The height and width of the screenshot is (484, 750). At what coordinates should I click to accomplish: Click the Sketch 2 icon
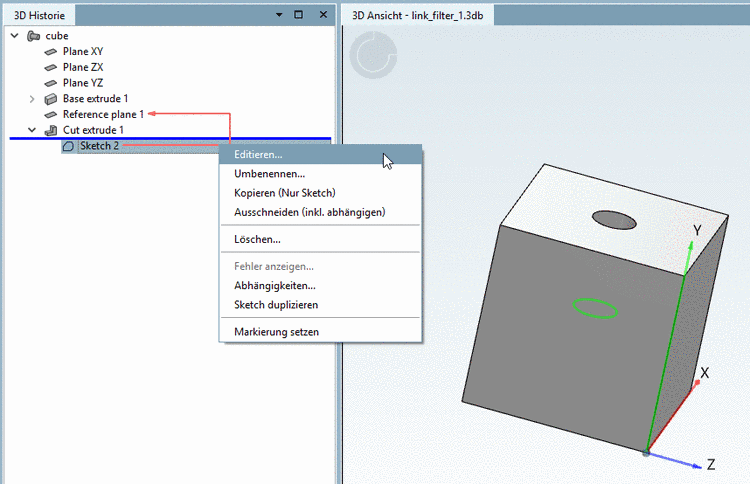pos(68,146)
